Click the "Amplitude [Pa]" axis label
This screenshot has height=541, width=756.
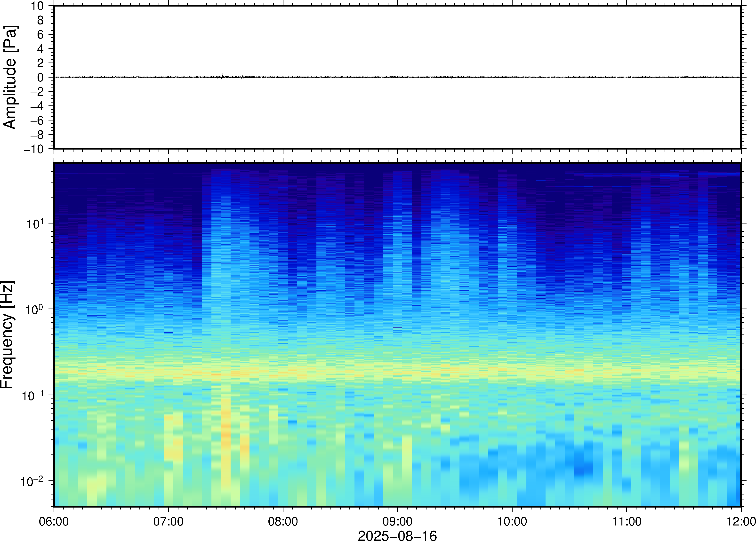tap(10, 77)
